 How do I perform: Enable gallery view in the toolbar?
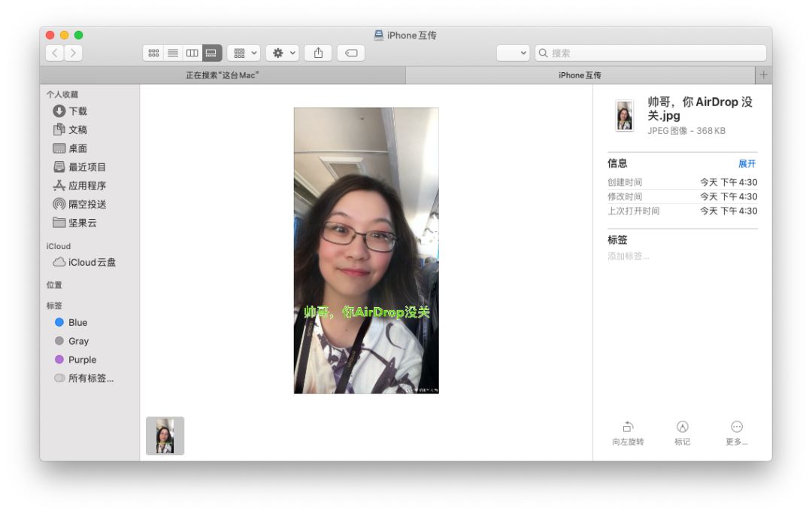211,53
